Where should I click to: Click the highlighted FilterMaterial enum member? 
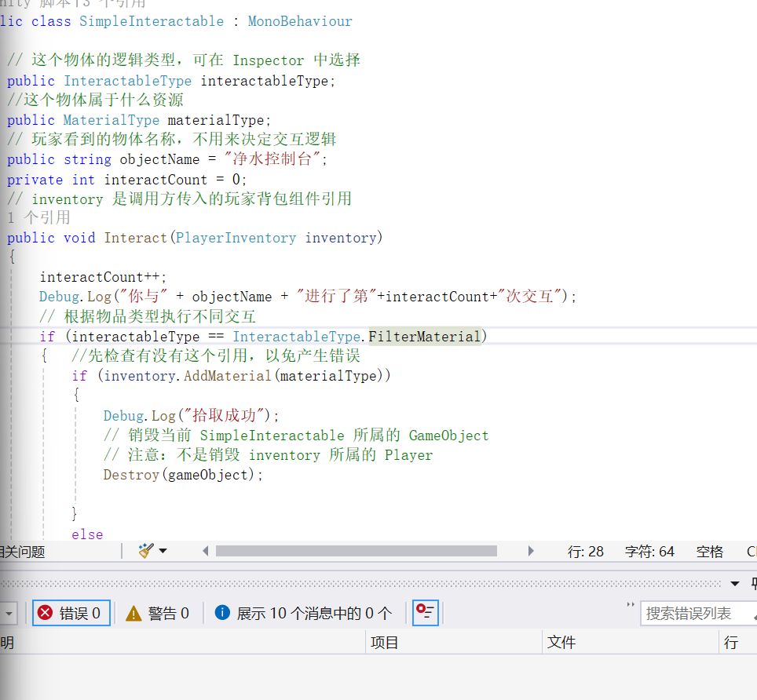[424, 336]
